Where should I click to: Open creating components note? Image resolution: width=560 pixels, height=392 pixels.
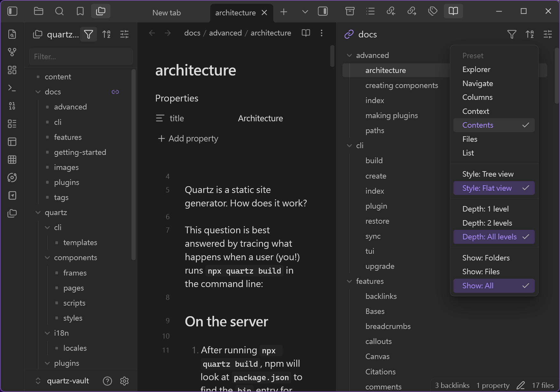point(401,85)
